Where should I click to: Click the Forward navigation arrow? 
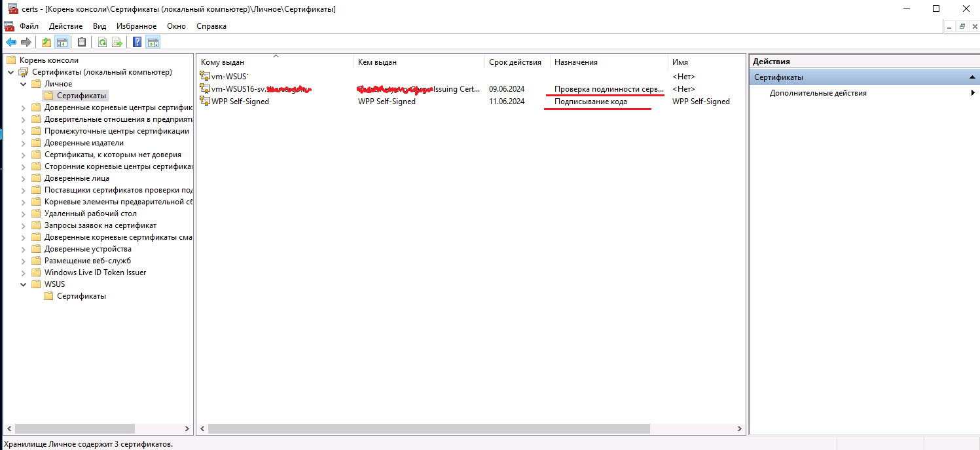(x=25, y=41)
